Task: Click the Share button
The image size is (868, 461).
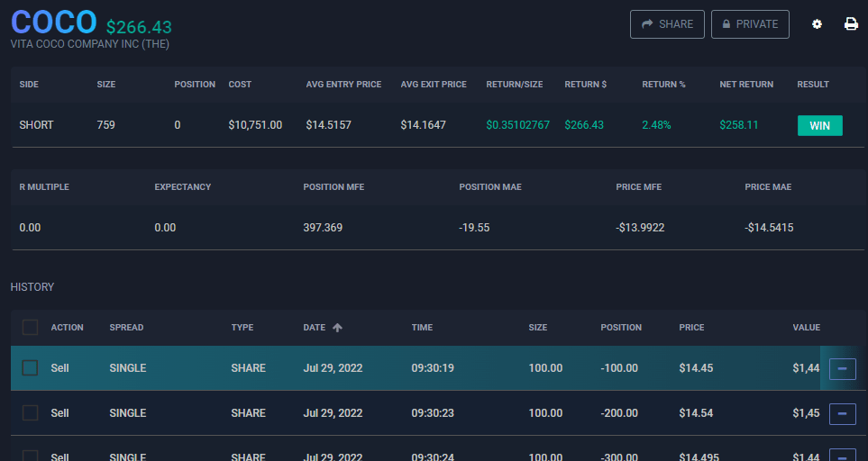Action: pyautogui.click(x=667, y=24)
